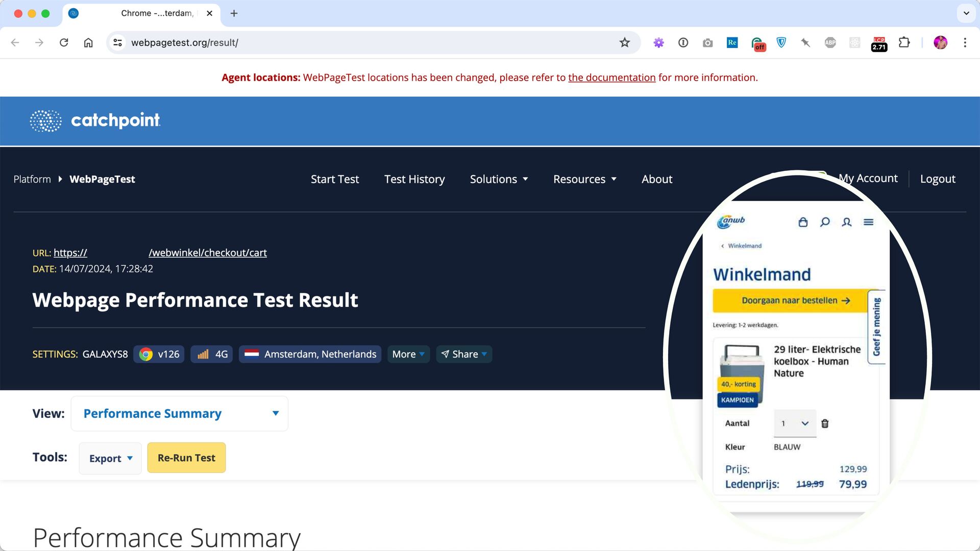
Task: Open the extension showing off badge
Action: point(758,44)
